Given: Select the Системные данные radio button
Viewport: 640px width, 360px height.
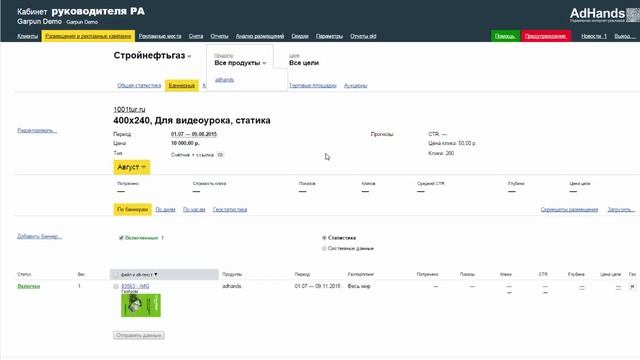Looking at the screenshot, I should (x=324, y=248).
